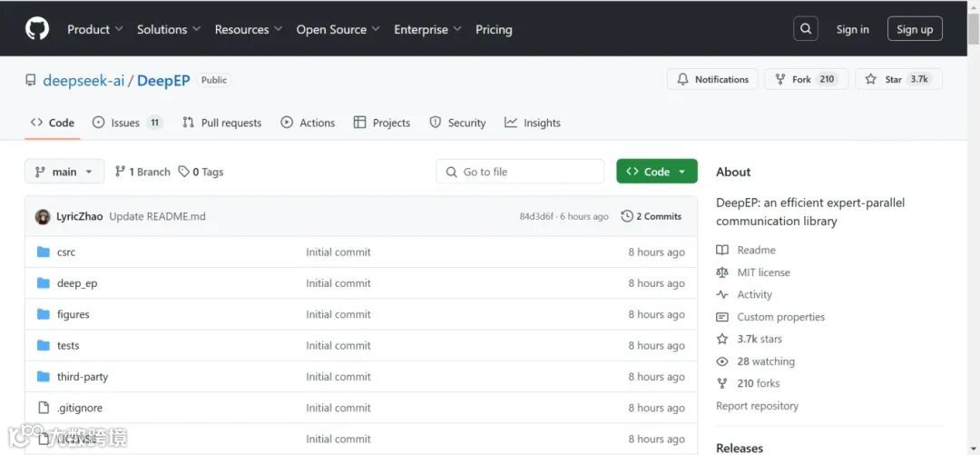Open the .gitignore file
The height and width of the screenshot is (455, 980).
[80, 408]
